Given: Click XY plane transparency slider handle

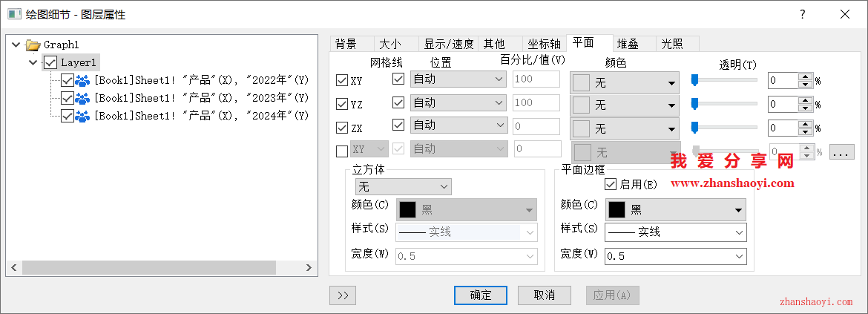Looking at the screenshot, I should click(694, 81).
